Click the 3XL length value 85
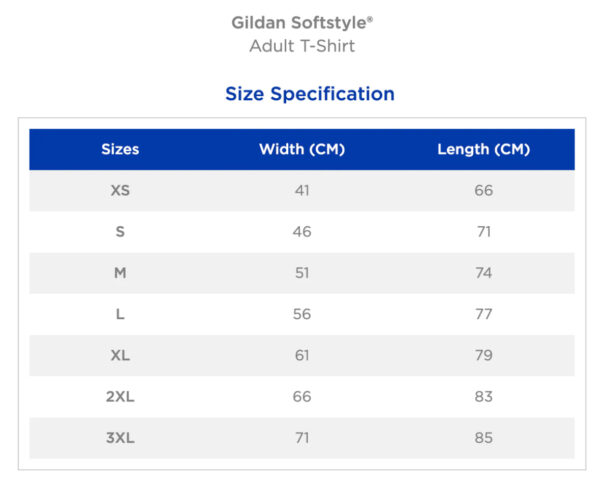Viewport: 600px width, 484px height. point(484,438)
